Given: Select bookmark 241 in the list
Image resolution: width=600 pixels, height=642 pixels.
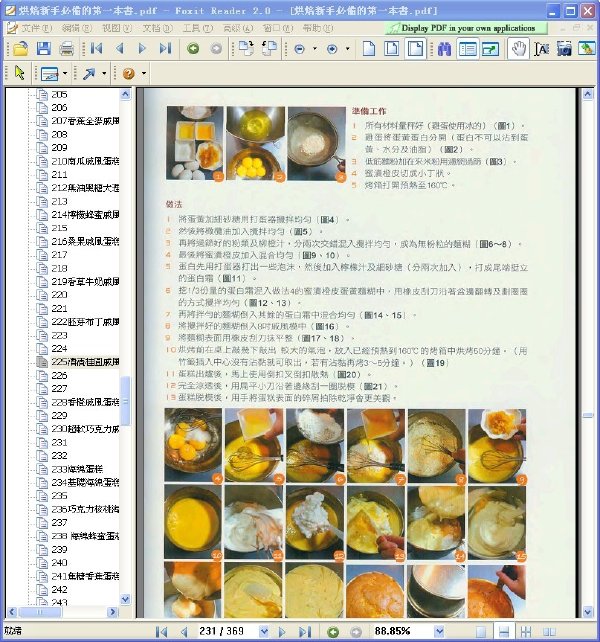Looking at the screenshot, I should pos(85,576).
